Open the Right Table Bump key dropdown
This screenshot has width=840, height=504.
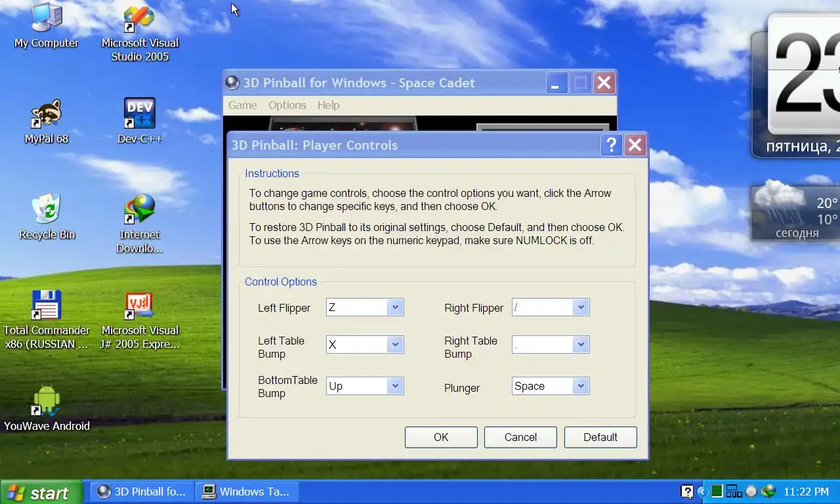[x=580, y=345]
